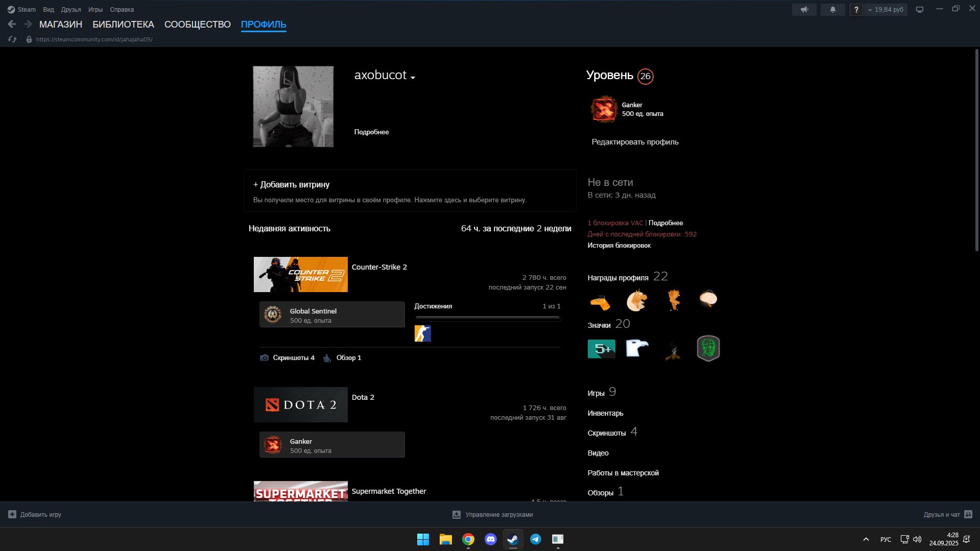Expand the axobucot username dropdown

tap(413, 78)
